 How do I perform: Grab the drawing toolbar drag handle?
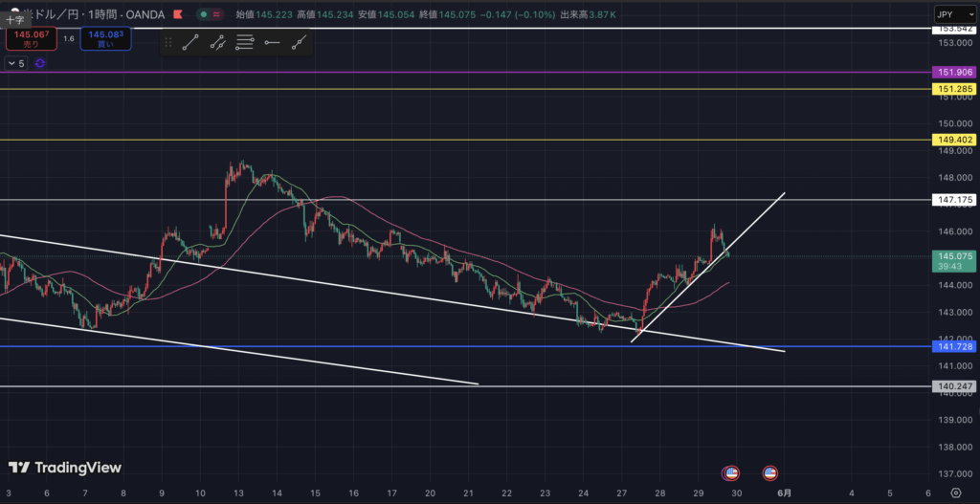point(168,42)
